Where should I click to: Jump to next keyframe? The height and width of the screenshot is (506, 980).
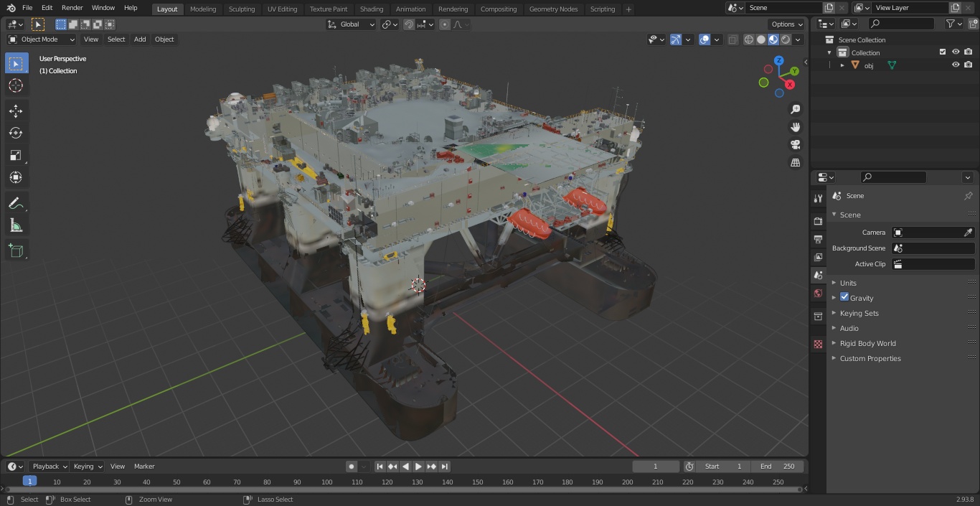point(431,467)
